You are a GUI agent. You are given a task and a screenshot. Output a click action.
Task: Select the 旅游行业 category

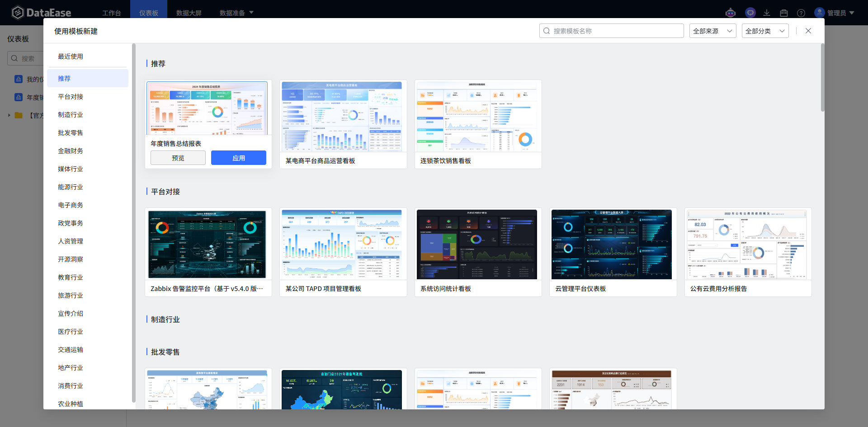pyautogui.click(x=88, y=295)
